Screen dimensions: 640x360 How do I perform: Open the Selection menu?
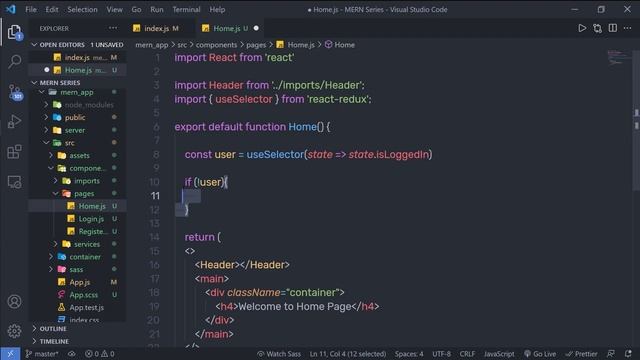click(x=82, y=9)
